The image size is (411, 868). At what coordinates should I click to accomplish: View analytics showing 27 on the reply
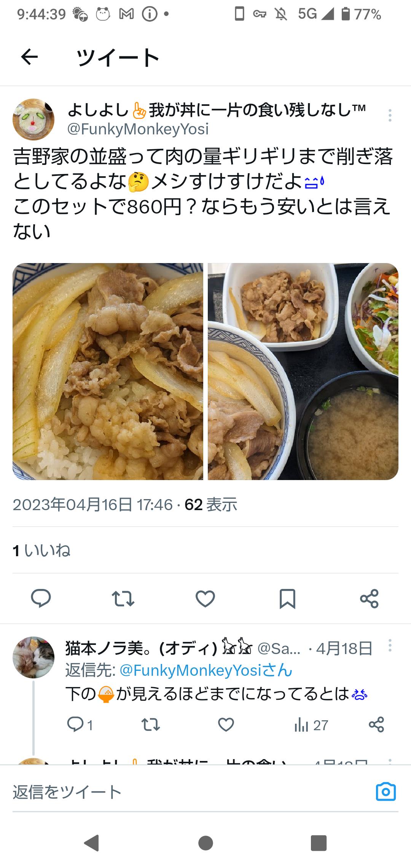click(x=311, y=725)
